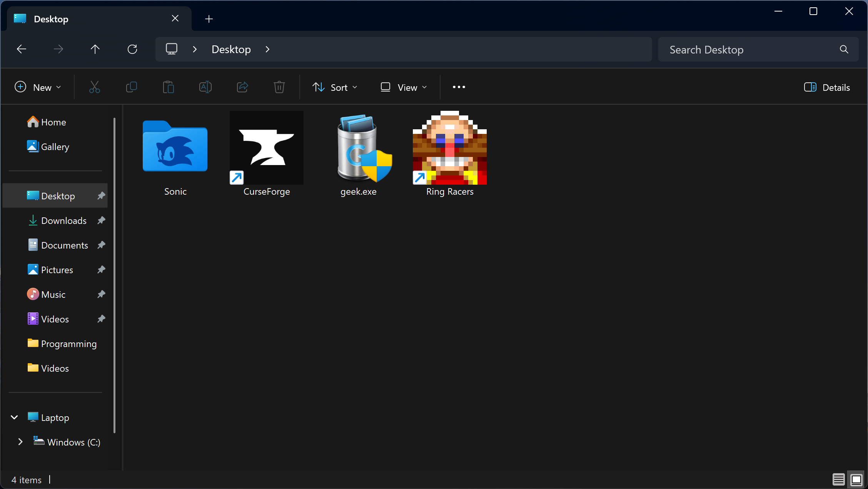Toggle the Details pane
Image resolution: width=868 pixels, height=489 pixels.
pos(826,87)
